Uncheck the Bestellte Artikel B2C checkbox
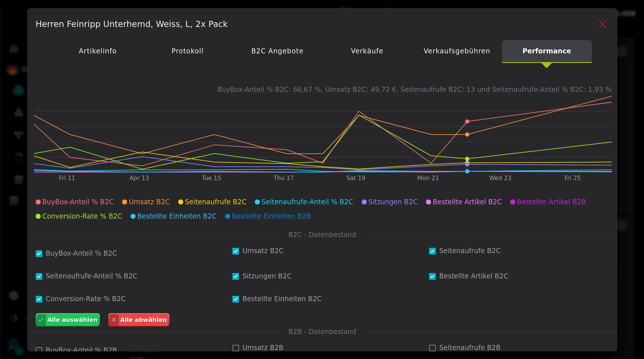This screenshot has height=359, width=644. pyautogui.click(x=432, y=276)
